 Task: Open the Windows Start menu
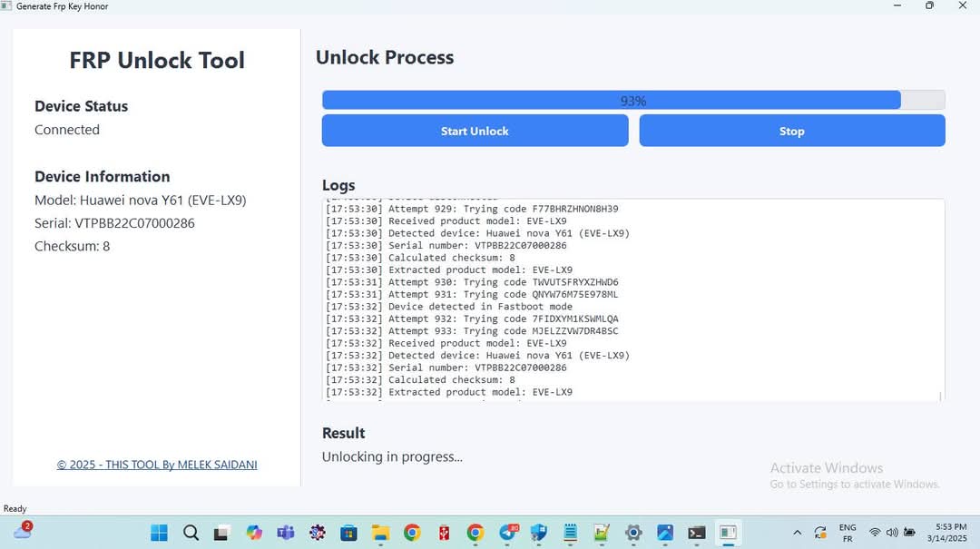click(x=159, y=533)
